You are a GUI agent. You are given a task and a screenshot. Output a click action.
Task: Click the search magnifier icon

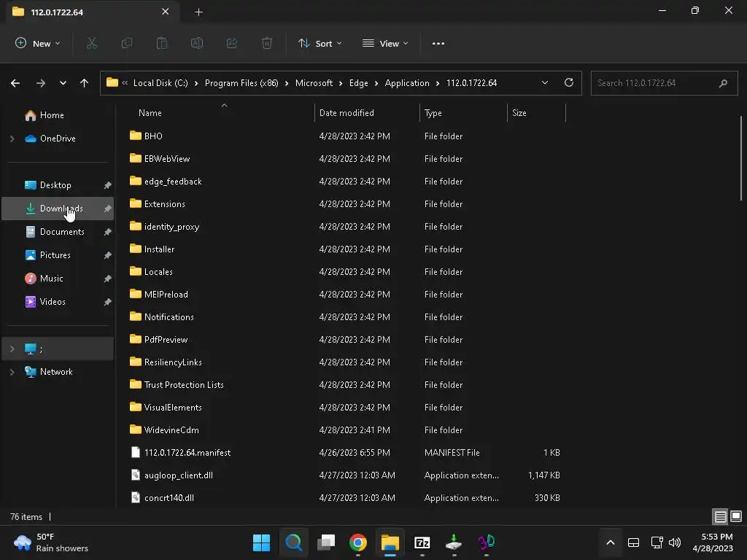click(x=723, y=83)
